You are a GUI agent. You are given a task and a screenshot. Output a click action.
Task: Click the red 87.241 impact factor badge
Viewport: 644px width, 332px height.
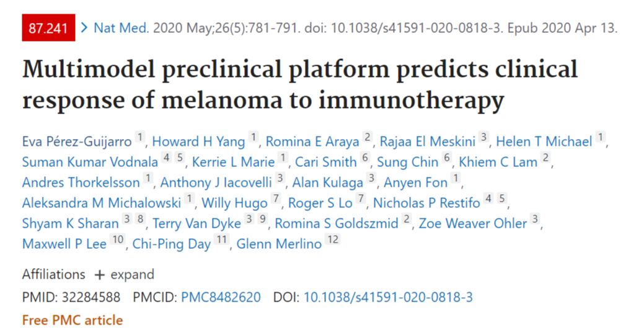(48, 27)
